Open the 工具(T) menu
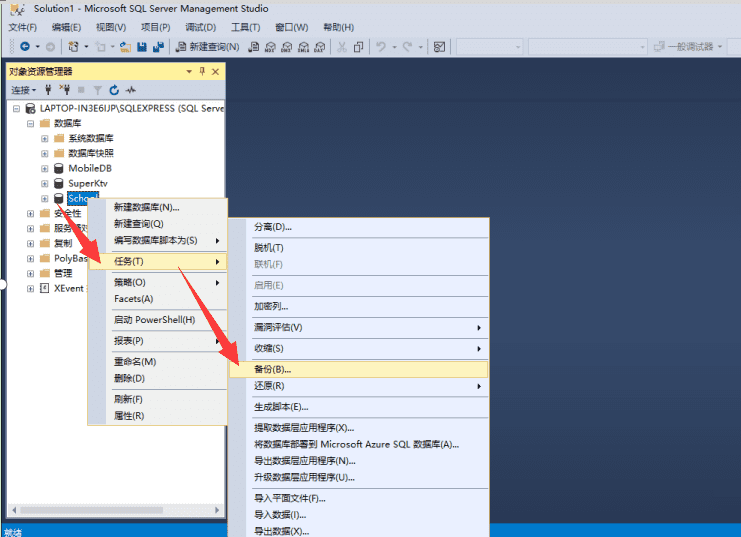 click(245, 27)
